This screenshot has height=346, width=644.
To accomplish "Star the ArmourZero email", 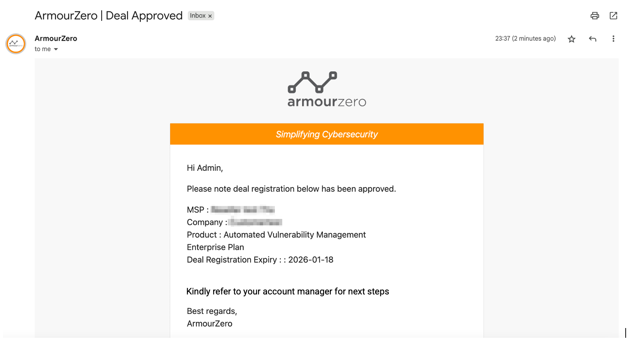I will (x=571, y=39).
